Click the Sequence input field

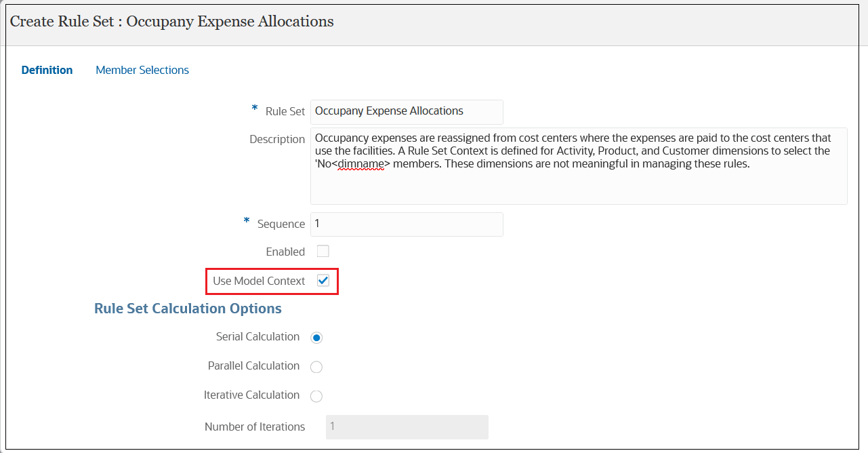coord(406,224)
